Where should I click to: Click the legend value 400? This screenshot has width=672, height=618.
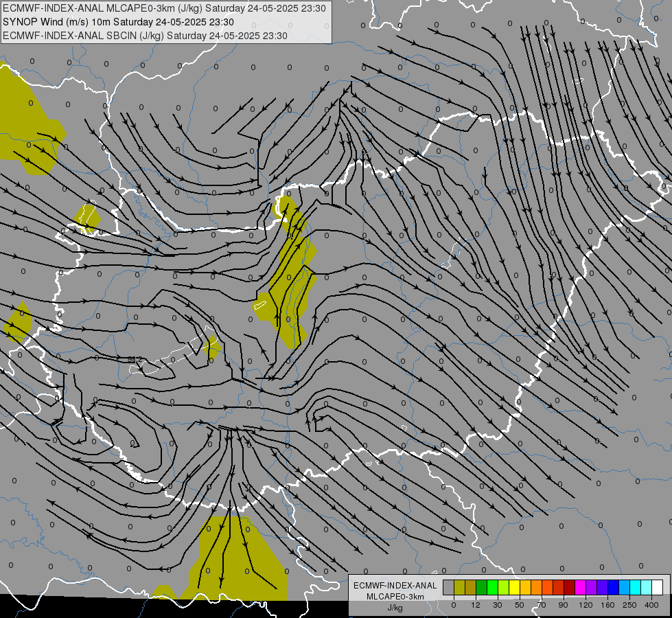point(651,605)
